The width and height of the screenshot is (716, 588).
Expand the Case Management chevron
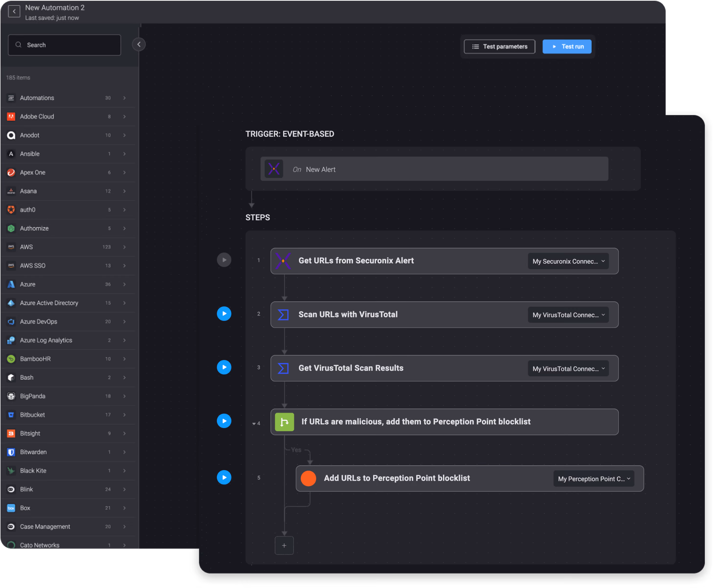coord(125,526)
